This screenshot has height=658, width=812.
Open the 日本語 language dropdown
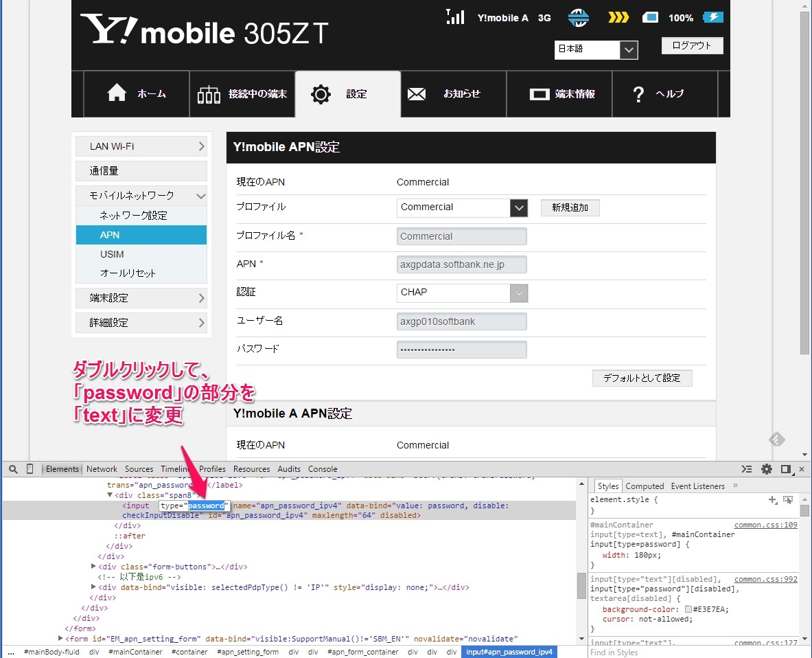[596, 49]
